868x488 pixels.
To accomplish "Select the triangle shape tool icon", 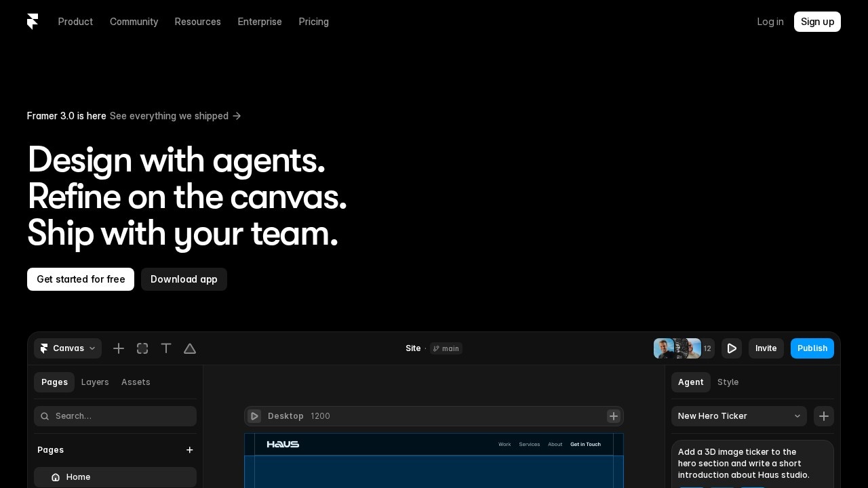I will tap(190, 348).
